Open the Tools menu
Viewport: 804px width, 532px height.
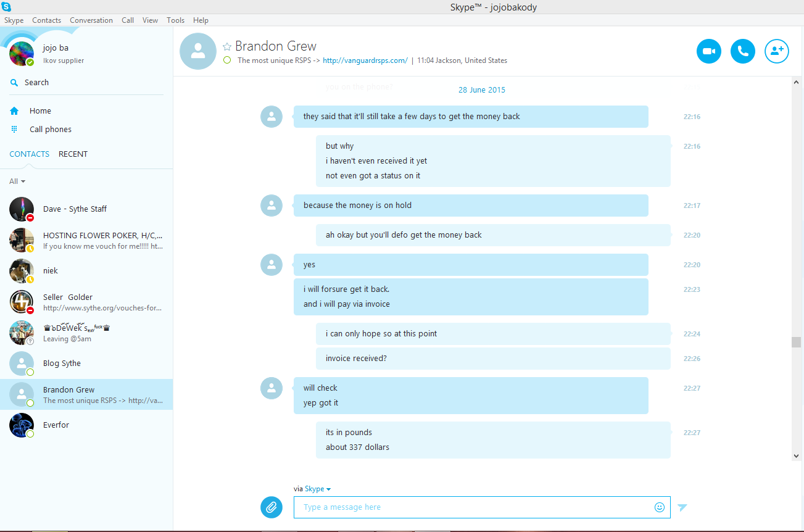click(x=176, y=20)
